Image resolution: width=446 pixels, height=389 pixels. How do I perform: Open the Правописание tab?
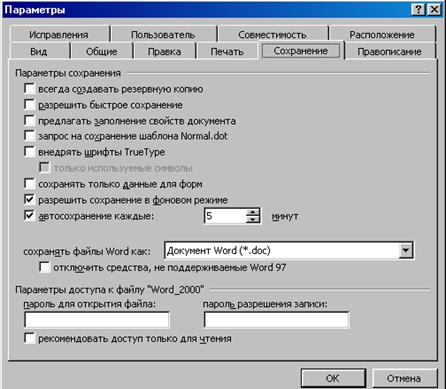click(389, 51)
